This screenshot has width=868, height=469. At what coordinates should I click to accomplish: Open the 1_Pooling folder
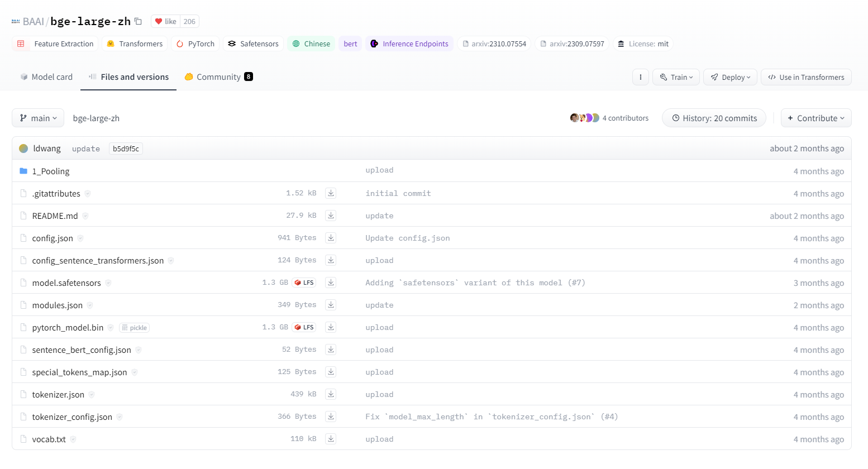point(51,171)
